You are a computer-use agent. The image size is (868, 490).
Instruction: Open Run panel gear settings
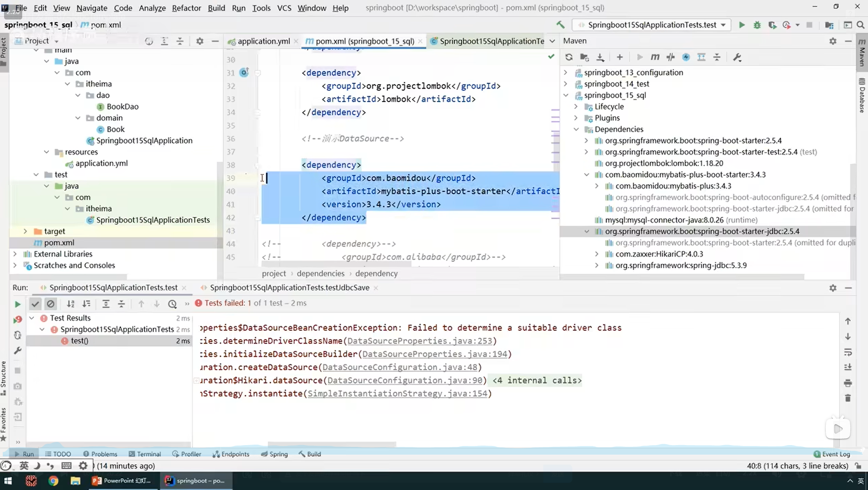coord(833,288)
